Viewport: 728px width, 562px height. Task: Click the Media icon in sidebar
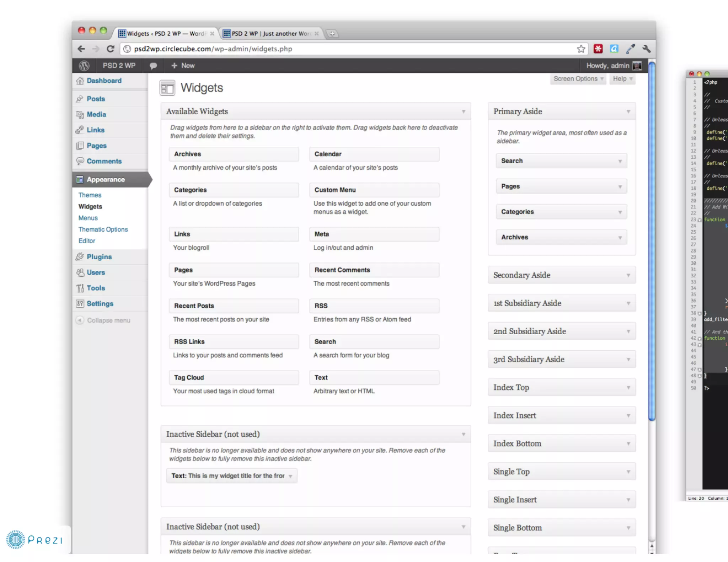click(80, 114)
